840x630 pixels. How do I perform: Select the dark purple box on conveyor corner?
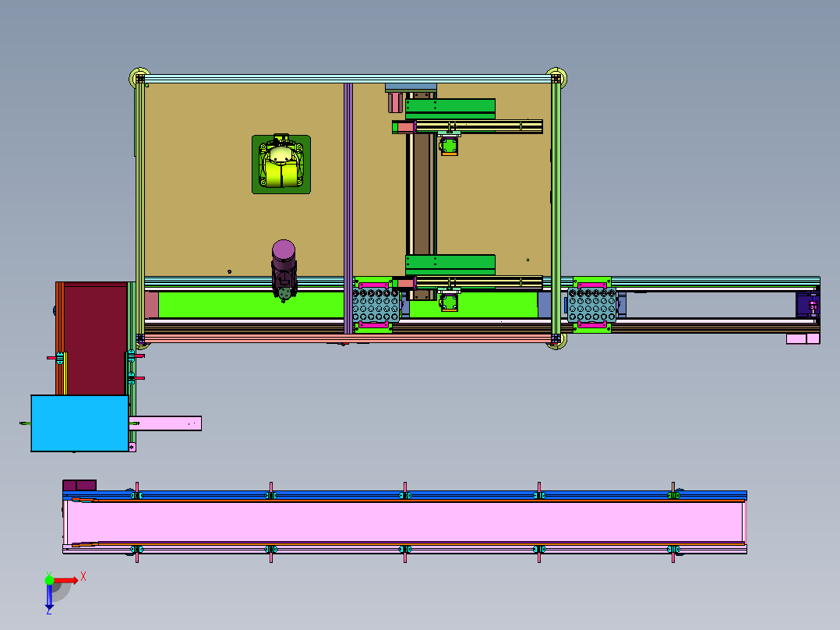(79, 485)
